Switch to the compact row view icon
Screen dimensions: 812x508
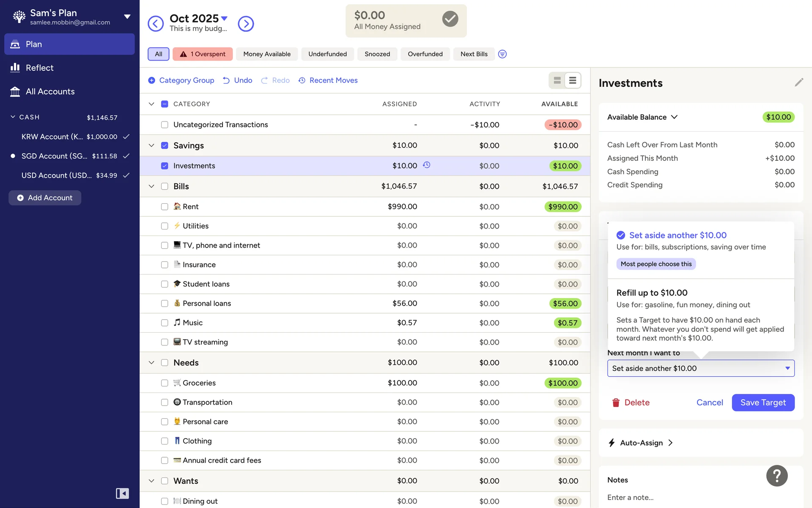click(573, 80)
